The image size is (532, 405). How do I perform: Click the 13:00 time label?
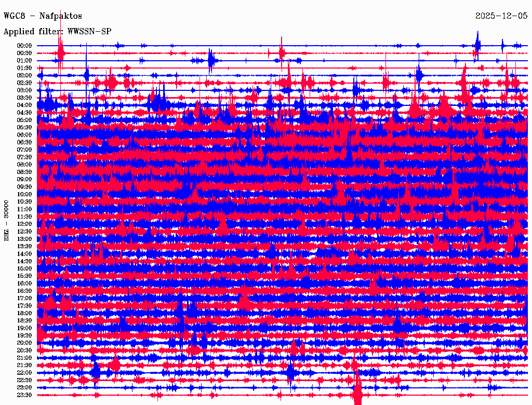(x=24, y=239)
